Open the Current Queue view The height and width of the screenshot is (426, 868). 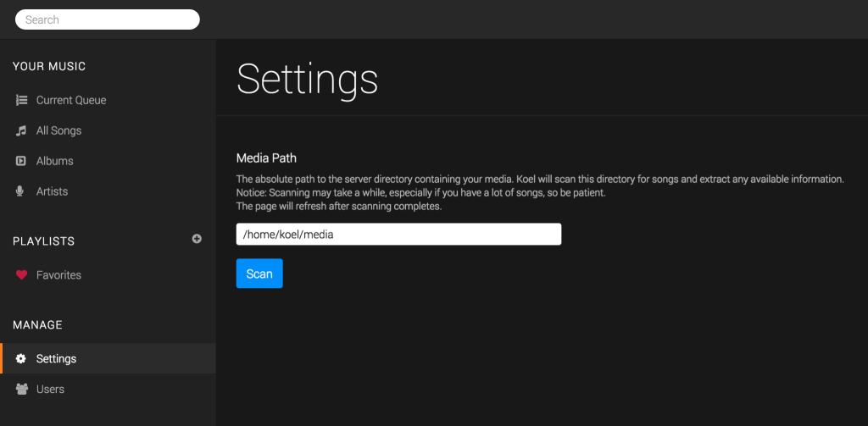tap(108, 100)
